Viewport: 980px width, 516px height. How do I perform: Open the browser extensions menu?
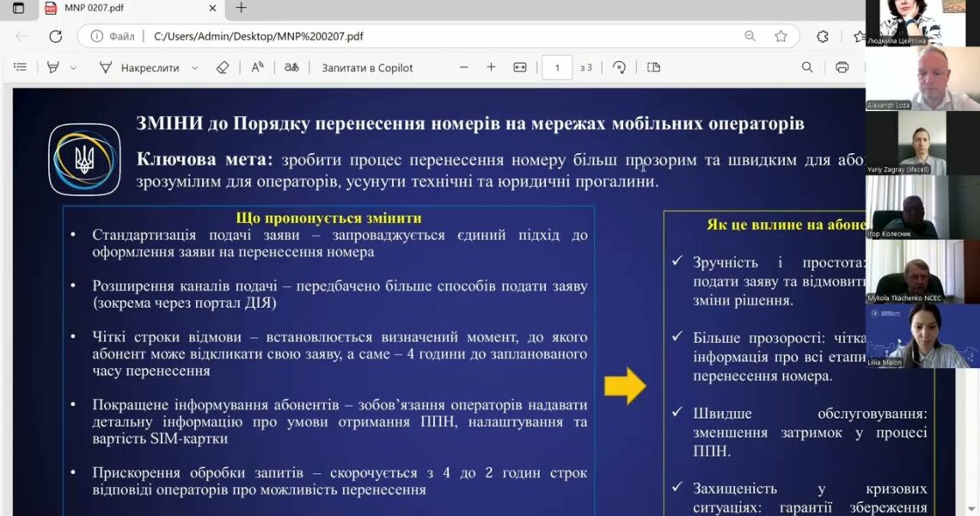823,36
